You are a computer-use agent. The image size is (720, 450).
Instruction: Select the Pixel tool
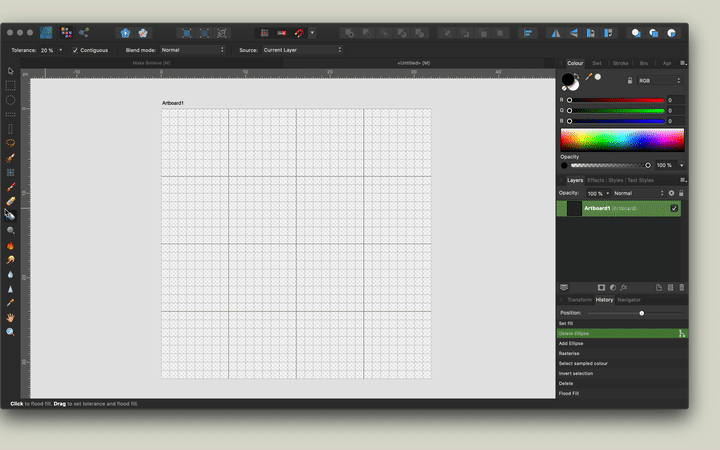coord(10,173)
